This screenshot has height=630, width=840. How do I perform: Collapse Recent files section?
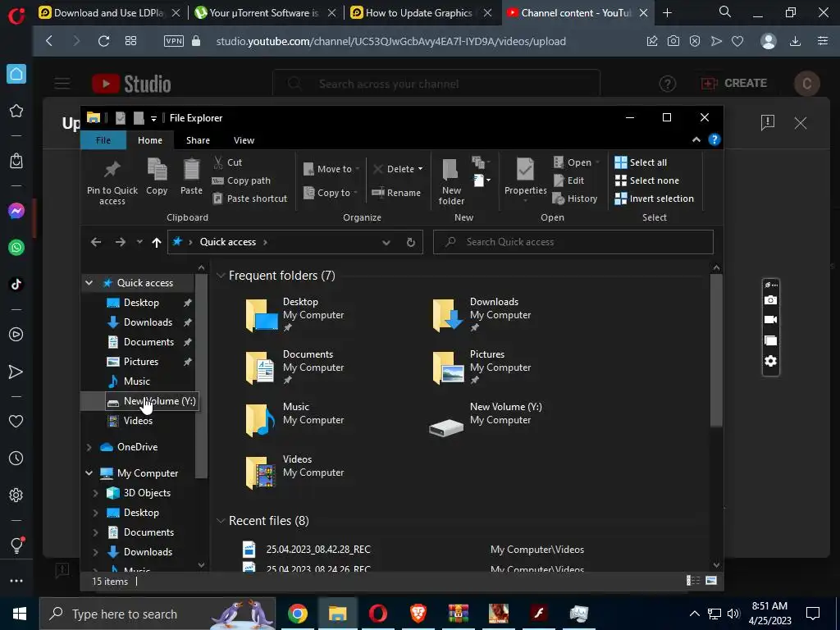point(220,521)
